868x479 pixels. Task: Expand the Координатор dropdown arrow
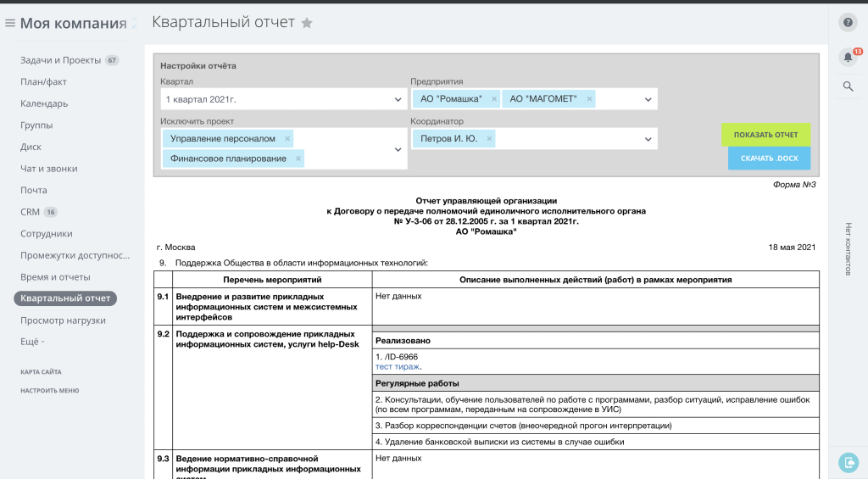(648, 140)
